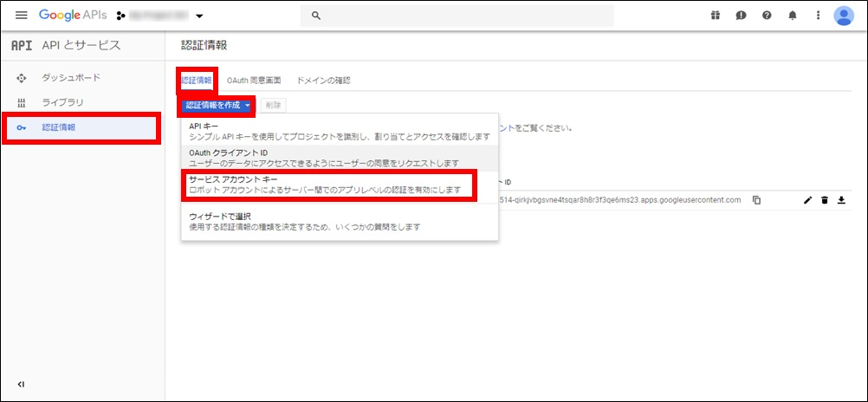Copy the client ID with copy icon
This screenshot has height=402, width=868.
(x=757, y=200)
